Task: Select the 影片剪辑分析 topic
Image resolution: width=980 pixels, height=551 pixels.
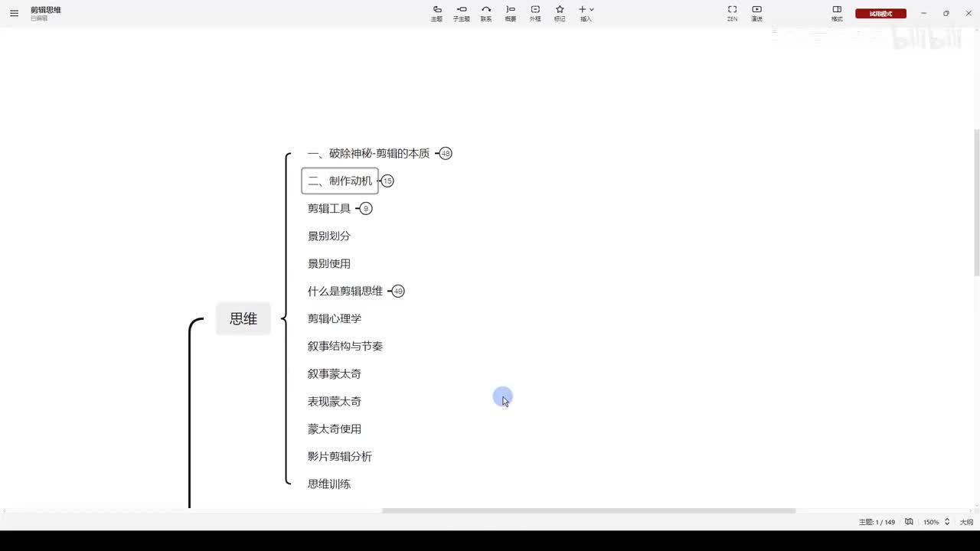Action: 340,456
